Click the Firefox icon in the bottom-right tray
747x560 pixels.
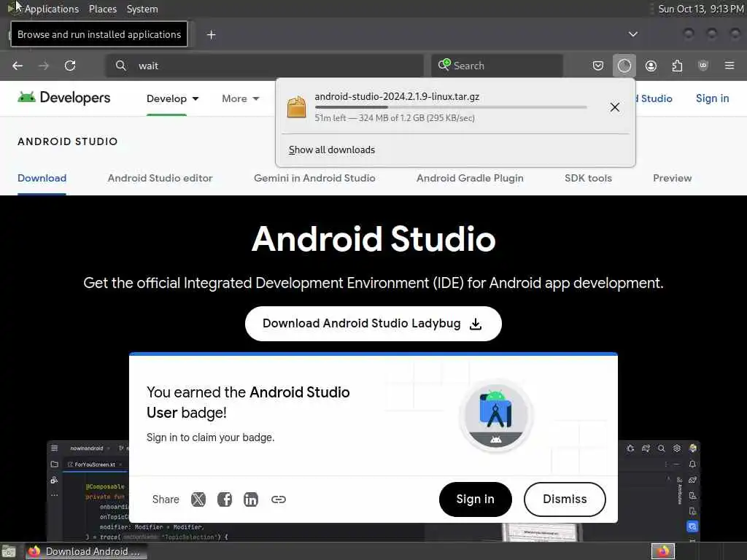663,551
